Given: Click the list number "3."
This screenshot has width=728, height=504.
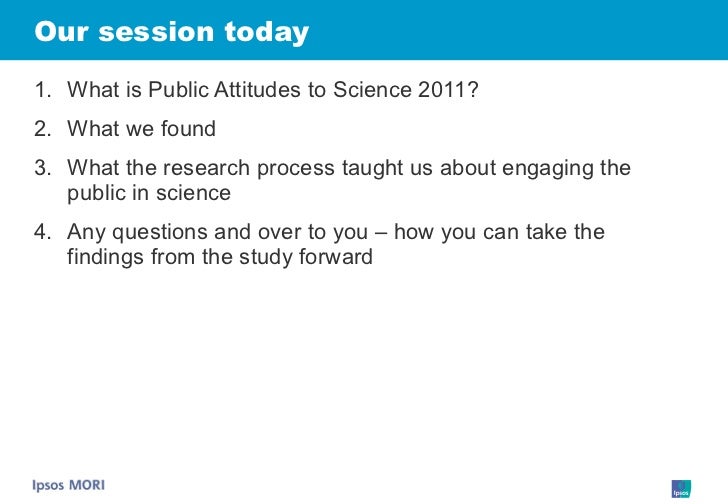Looking at the screenshot, I should 42,168.
